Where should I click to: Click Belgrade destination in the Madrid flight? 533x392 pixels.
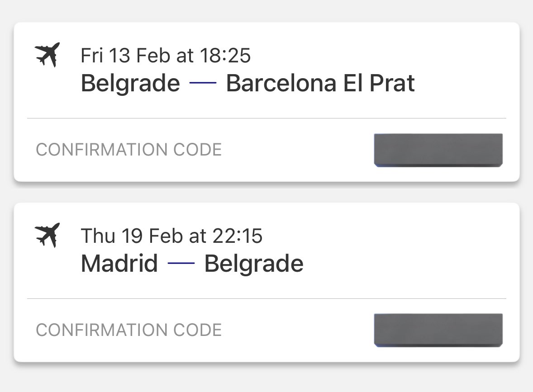[254, 264]
